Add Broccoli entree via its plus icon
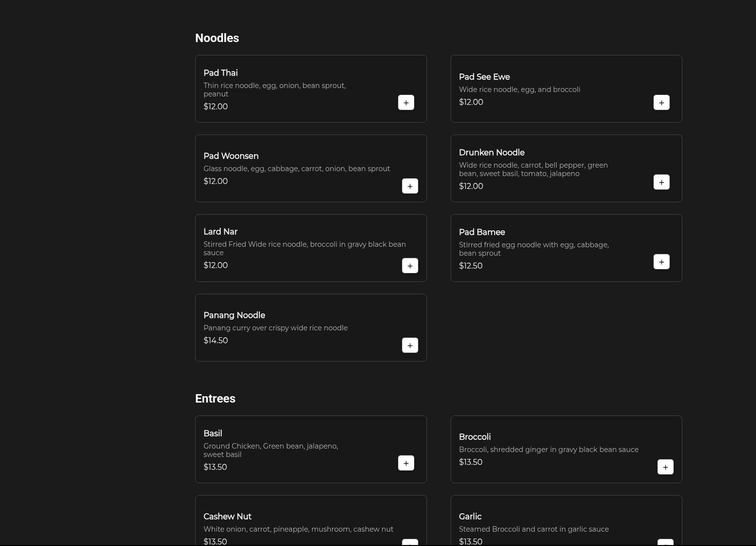This screenshot has height=546, width=756. [666, 467]
